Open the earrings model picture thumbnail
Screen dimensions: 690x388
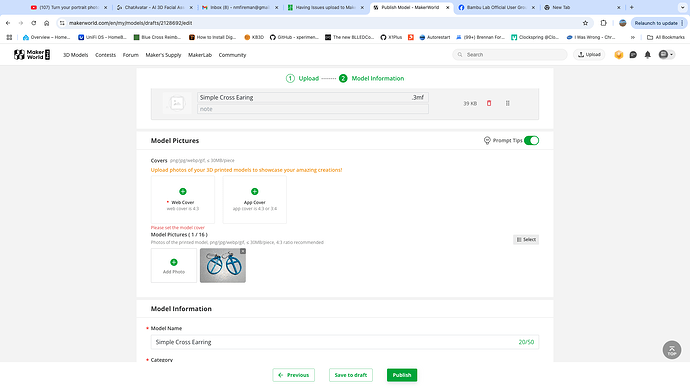[223, 266]
